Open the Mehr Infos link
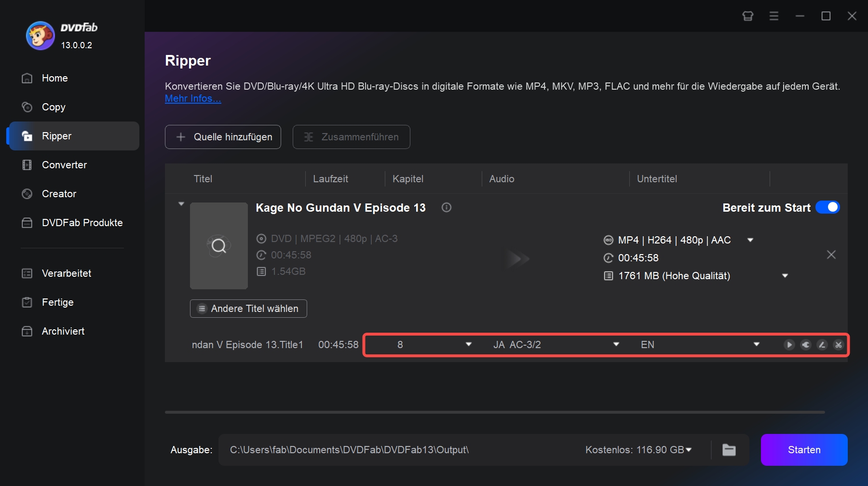 [x=193, y=98]
